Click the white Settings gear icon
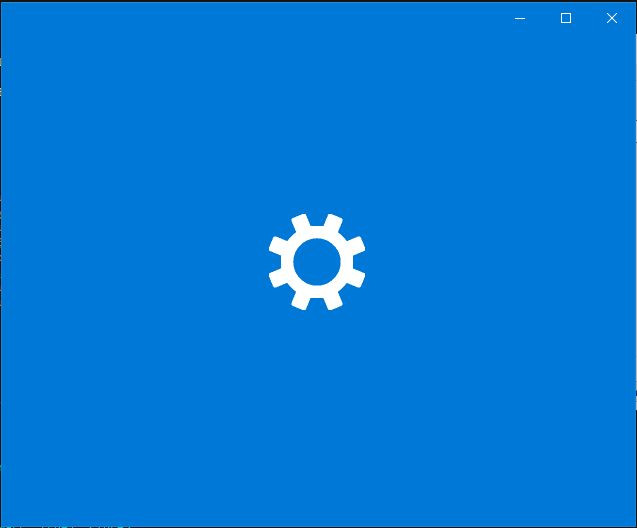This screenshot has width=637, height=528. coord(317,262)
